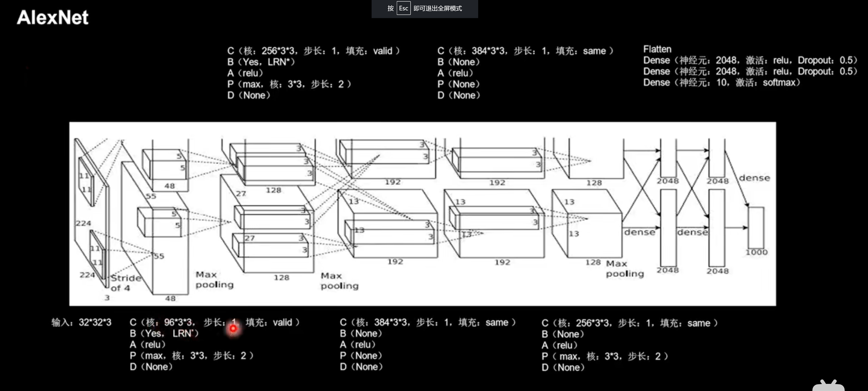Click the top 256*3*3 valid conv line
This screenshot has height=391, width=868.
(x=313, y=51)
